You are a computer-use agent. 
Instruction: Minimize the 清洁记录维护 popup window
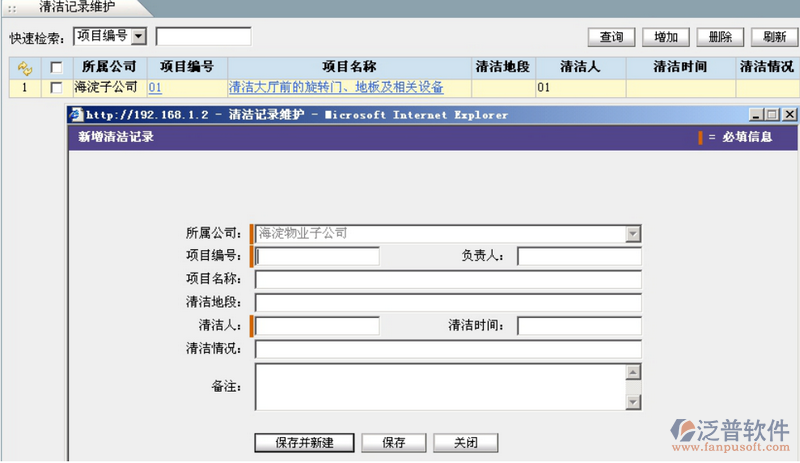point(754,115)
